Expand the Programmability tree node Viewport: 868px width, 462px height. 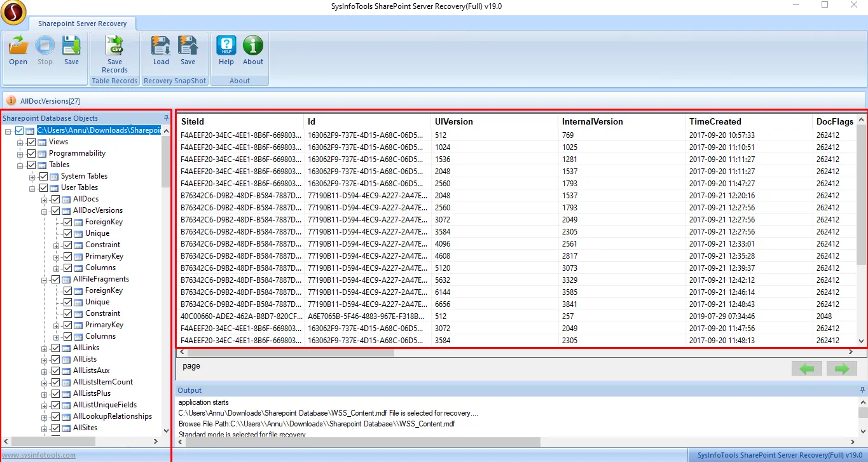tap(20, 153)
